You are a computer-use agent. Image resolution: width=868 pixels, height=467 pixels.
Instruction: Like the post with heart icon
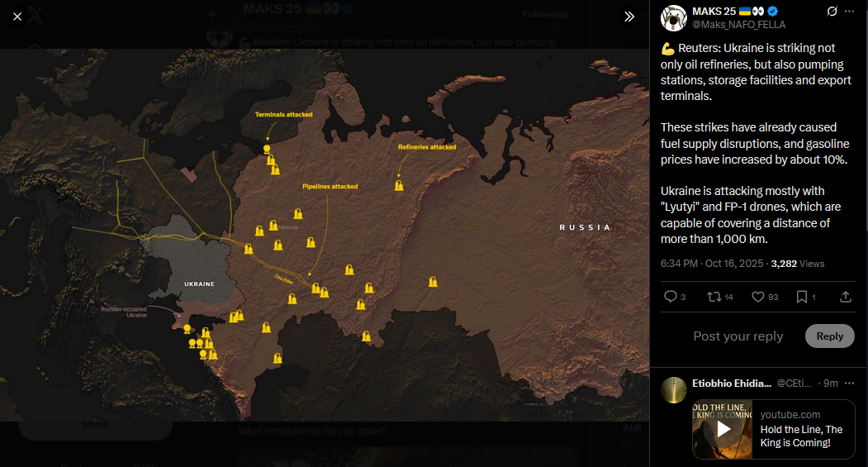point(757,297)
